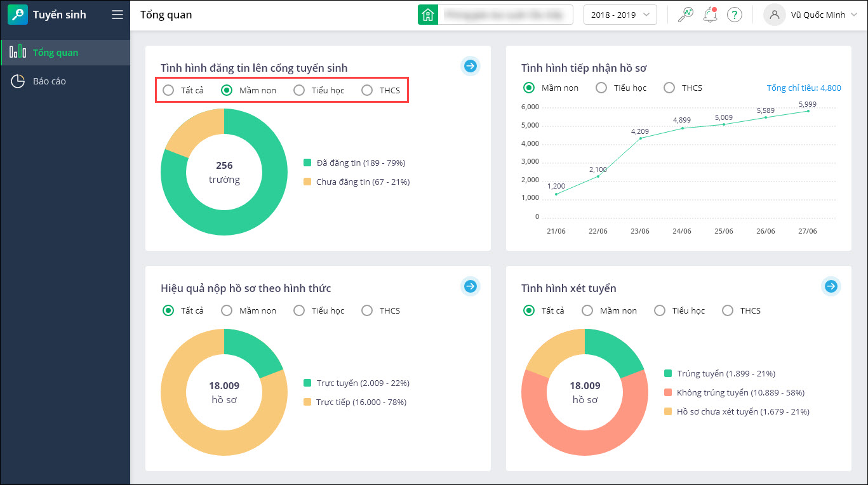
Task: Select Tiểu học in Tình hình tiếp nhận hồ sơ
Action: [x=601, y=88]
